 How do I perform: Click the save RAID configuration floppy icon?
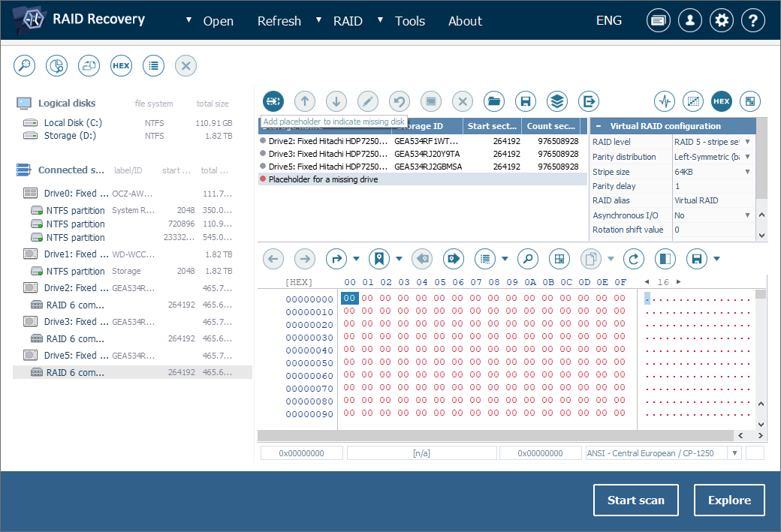[x=526, y=101]
